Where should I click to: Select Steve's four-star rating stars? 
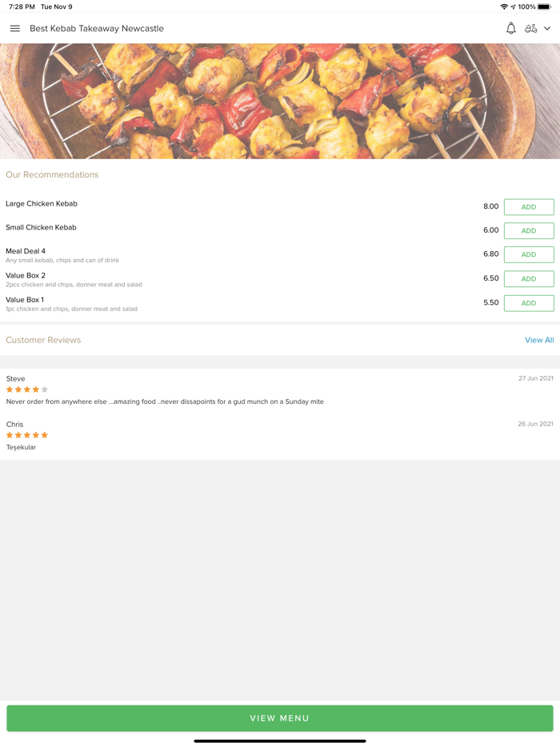click(25, 389)
